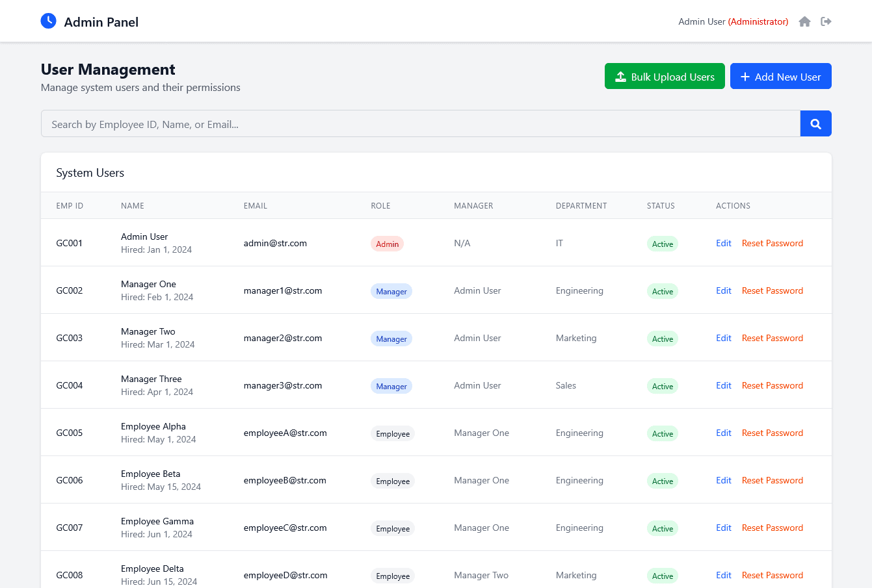Screen dimensions: 872x588
Task: Click the Admin User (Administrator) header text
Action: 733,21
